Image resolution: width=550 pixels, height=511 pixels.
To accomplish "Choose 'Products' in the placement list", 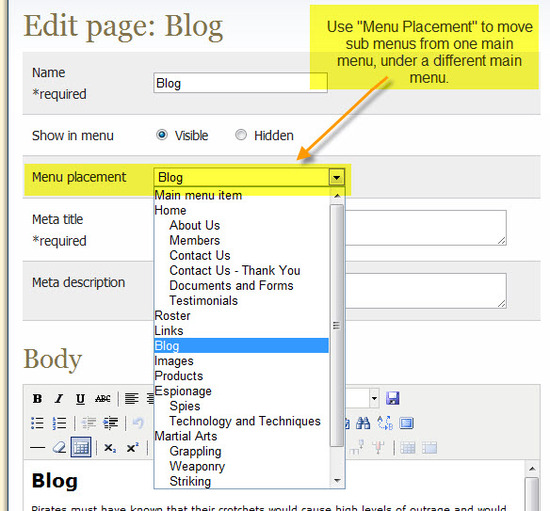I will pos(241,376).
